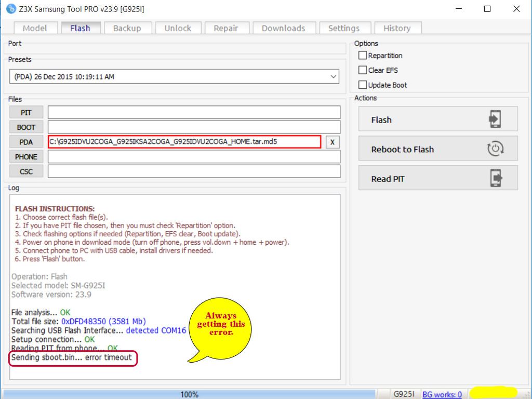Focus the PHONE file path field
532x399 pixels.
(x=194, y=157)
